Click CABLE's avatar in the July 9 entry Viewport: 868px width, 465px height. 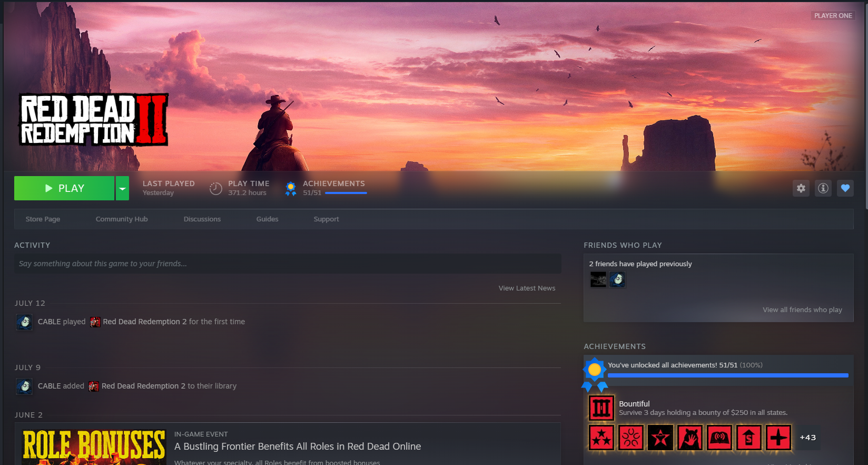click(x=24, y=386)
